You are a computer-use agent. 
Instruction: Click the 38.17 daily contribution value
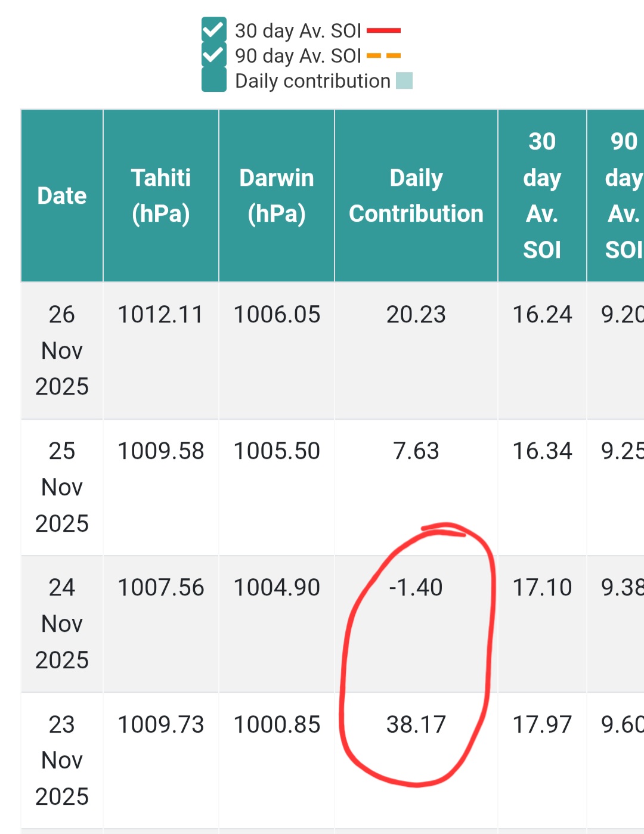coord(416,725)
